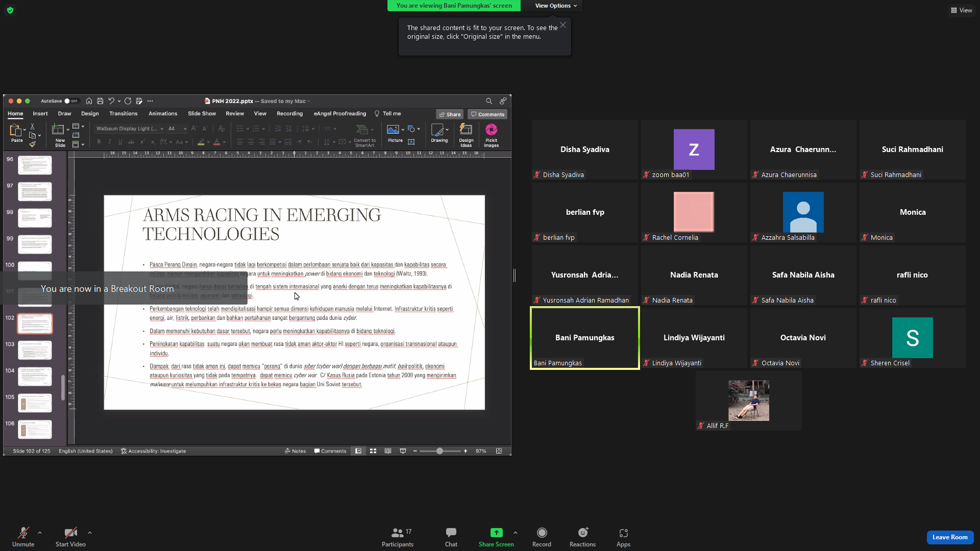Viewport: 980px width, 551px height.
Task: Click the Comments button in PowerPoint ribbon
Action: pos(487,114)
